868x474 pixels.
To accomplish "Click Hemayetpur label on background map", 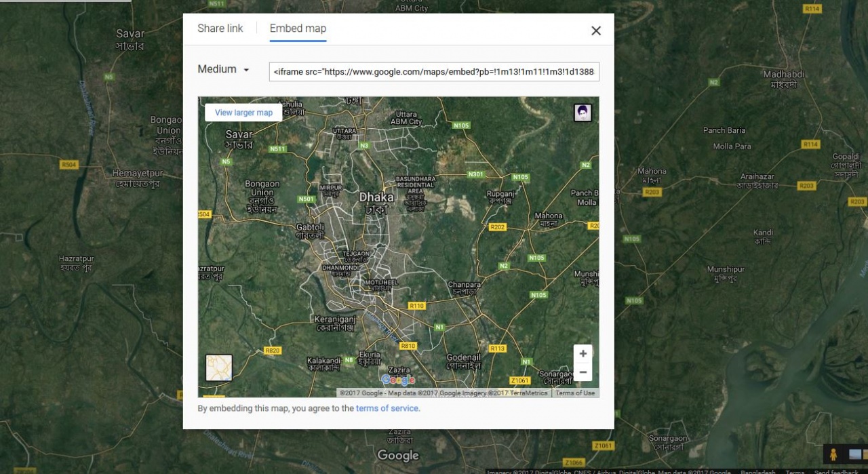I will click(137, 178).
